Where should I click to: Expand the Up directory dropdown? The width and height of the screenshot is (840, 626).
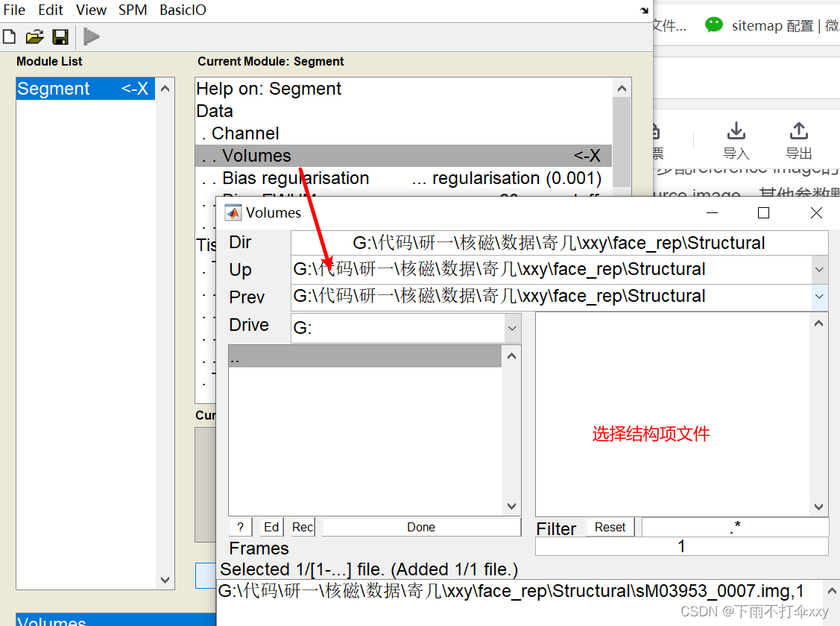[819, 269]
